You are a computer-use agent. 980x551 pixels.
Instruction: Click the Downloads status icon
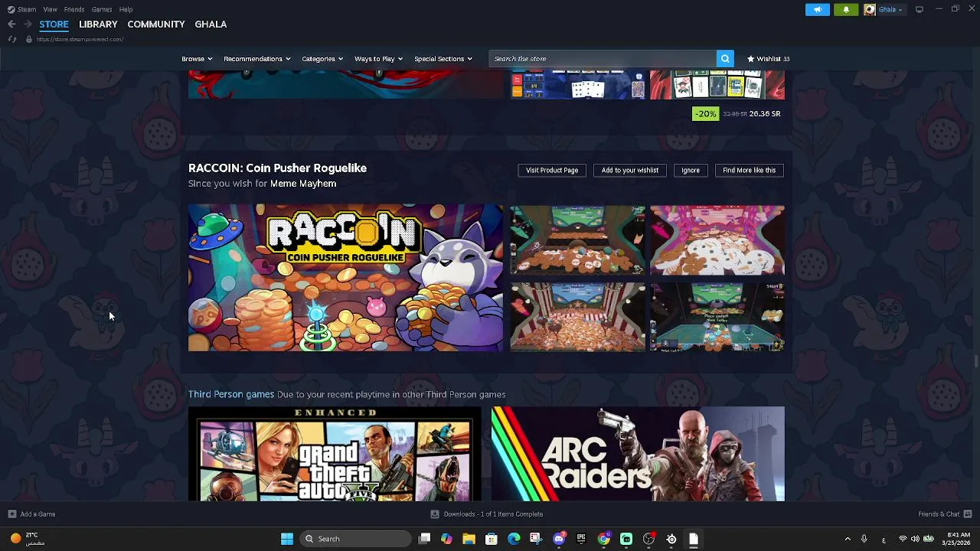435,514
